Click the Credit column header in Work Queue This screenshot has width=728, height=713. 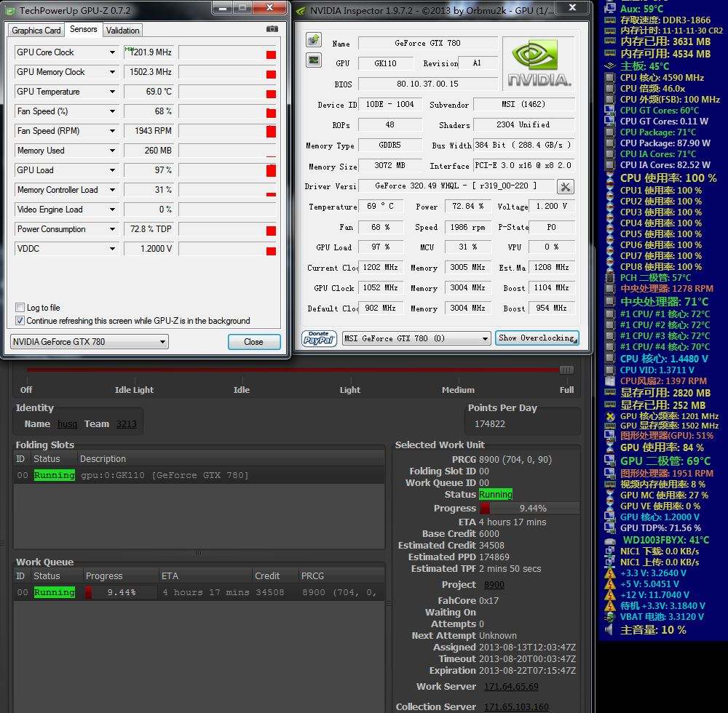(x=275, y=576)
